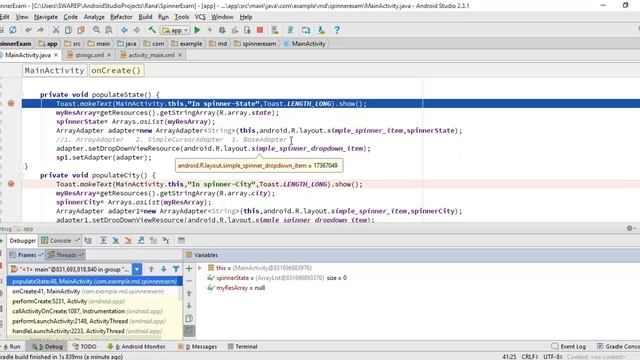Viewport: 640px width, 360px height.
Task: Click the Step Out debug icon
Action: point(141,240)
